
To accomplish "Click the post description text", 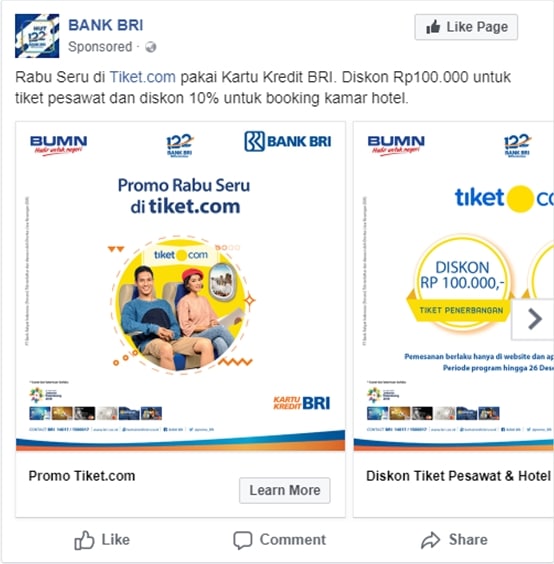I will click(263, 87).
